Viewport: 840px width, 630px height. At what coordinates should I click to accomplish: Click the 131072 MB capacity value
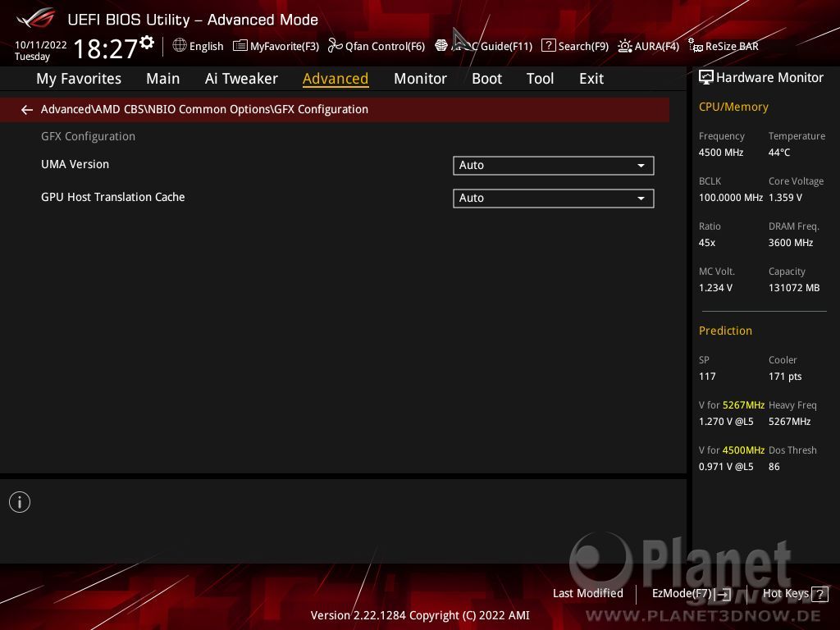click(x=794, y=288)
